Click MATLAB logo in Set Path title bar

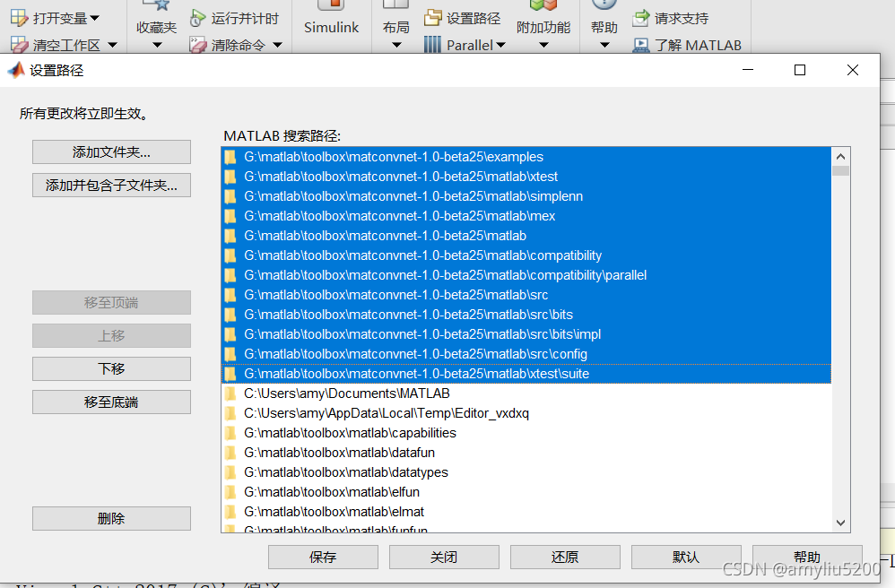coord(16,70)
